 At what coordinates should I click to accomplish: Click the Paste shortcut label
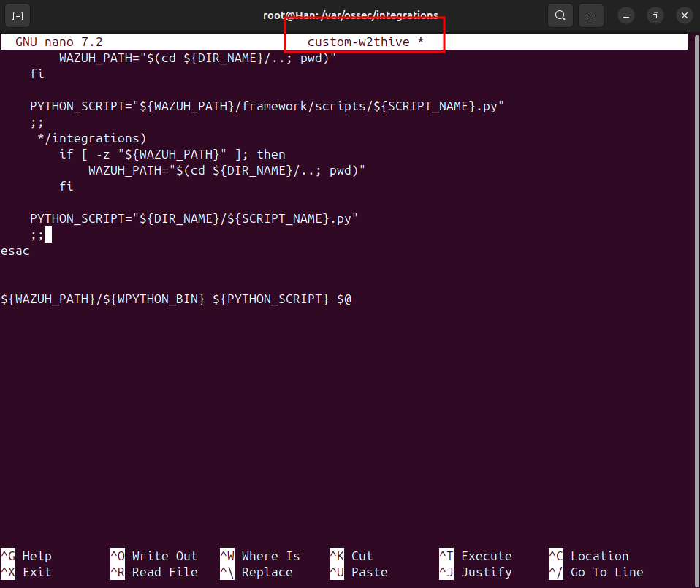tap(369, 572)
